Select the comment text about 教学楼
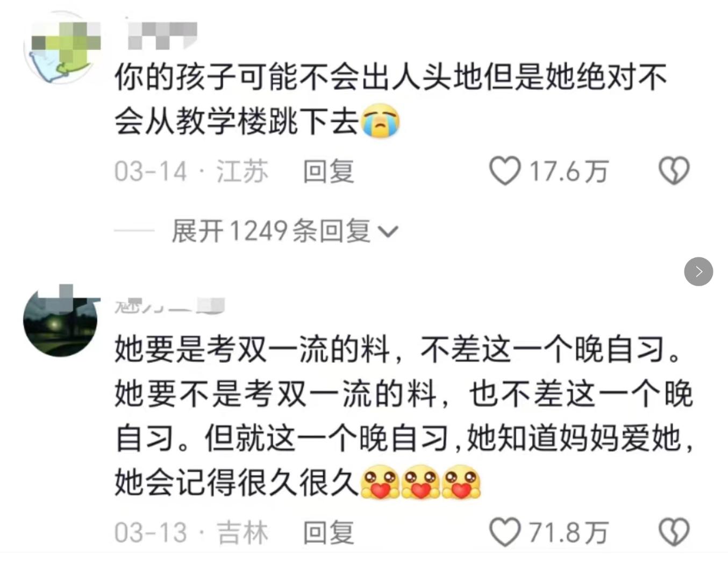The image size is (728, 577). 391,99
